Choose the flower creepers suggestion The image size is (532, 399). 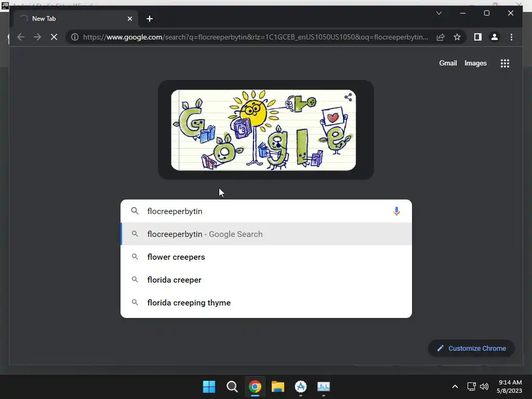click(x=266, y=257)
